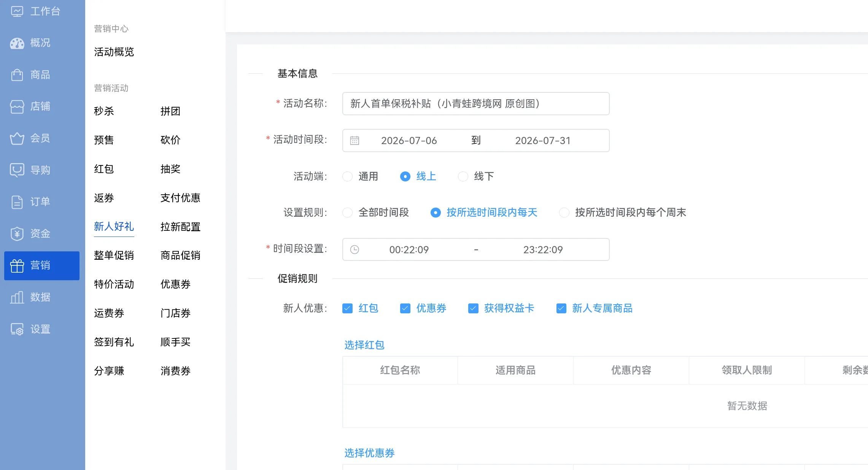Open the 砍价 activity menu
This screenshot has height=470, width=868.
tap(170, 140)
